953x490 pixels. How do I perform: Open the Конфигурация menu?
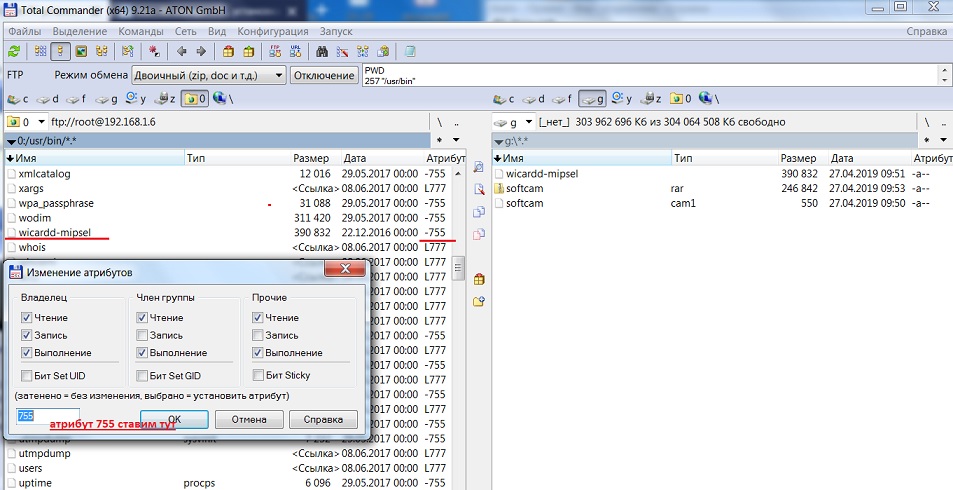(x=272, y=31)
